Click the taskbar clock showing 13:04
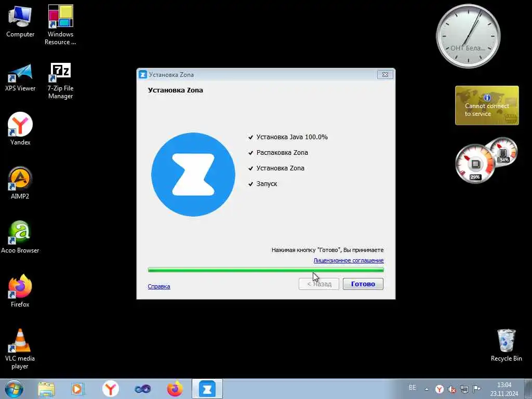Screen dimensions: 532x399 (x=504, y=389)
